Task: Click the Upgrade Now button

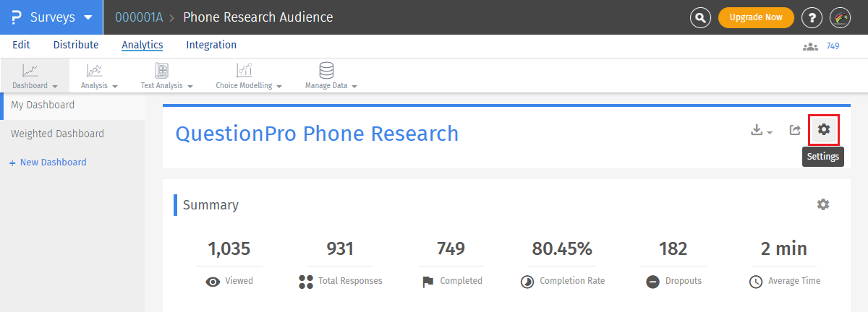Action: click(756, 17)
